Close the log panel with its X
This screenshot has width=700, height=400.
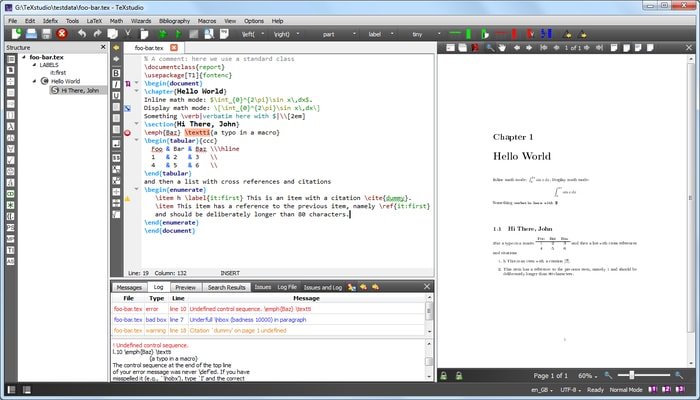pyautogui.click(x=426, y=287)
